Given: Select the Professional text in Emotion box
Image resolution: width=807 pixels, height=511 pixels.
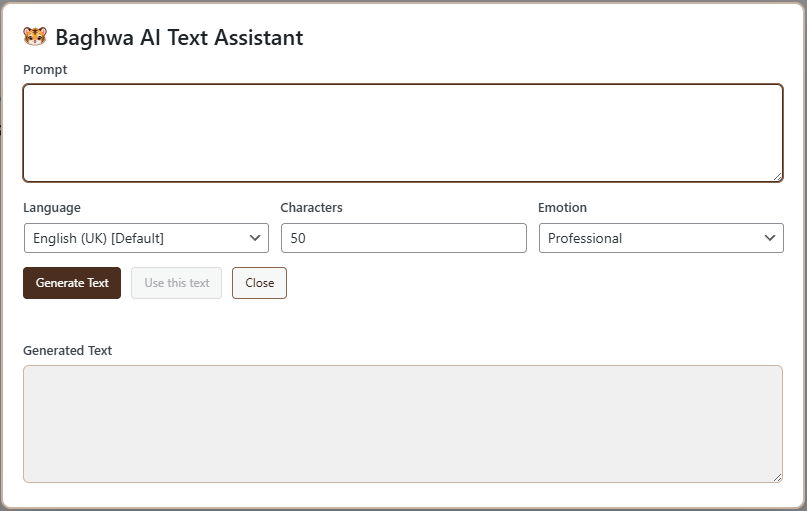Looking at the screenshot, I should tap(585, 238).
